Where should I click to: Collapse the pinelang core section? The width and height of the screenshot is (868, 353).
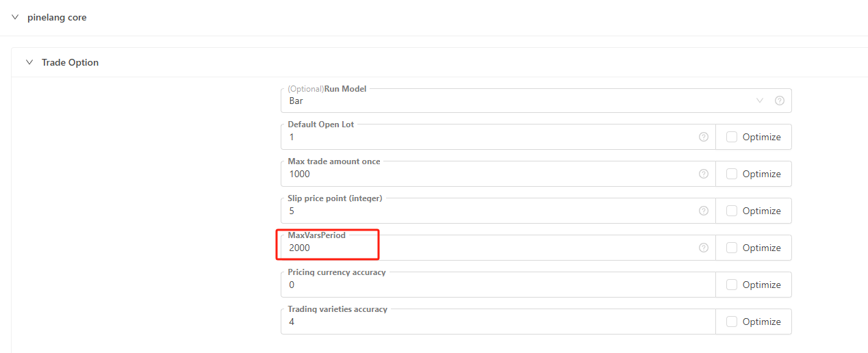point(15,18)
